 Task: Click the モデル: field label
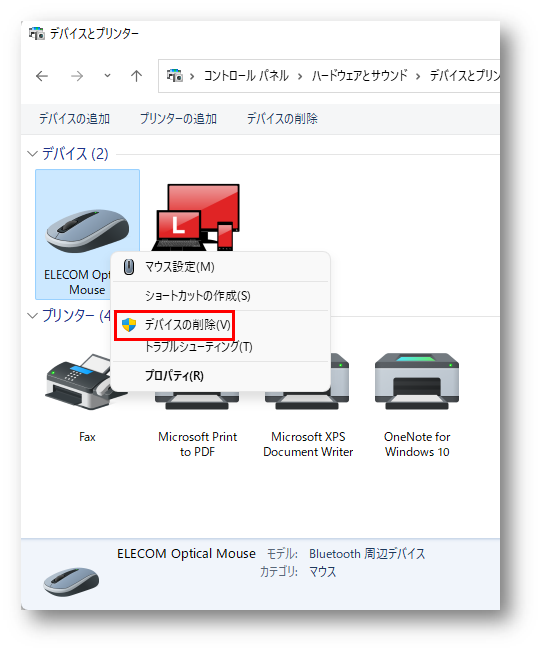tap(282, 554)
